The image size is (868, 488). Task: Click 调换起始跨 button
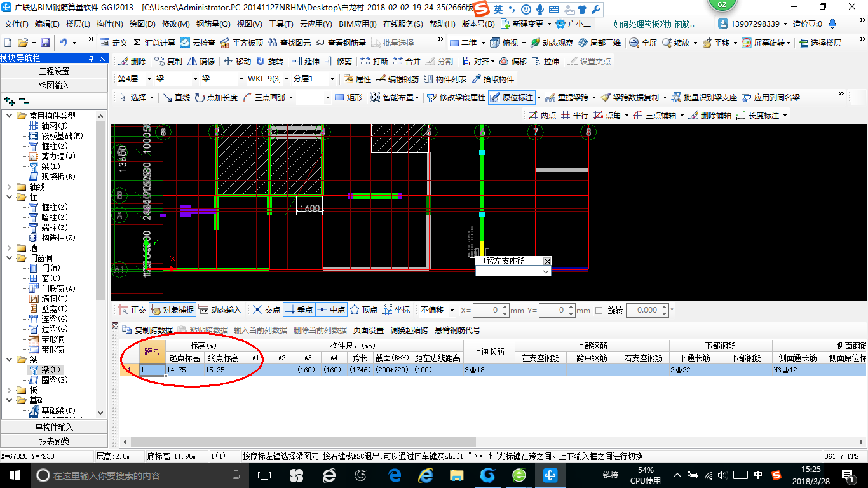coord(409,330)
